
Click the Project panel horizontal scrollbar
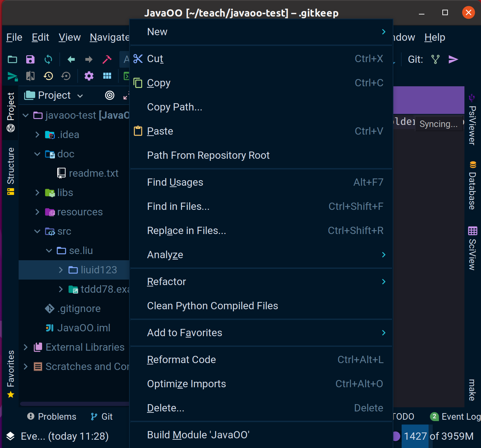coord(75,404)
